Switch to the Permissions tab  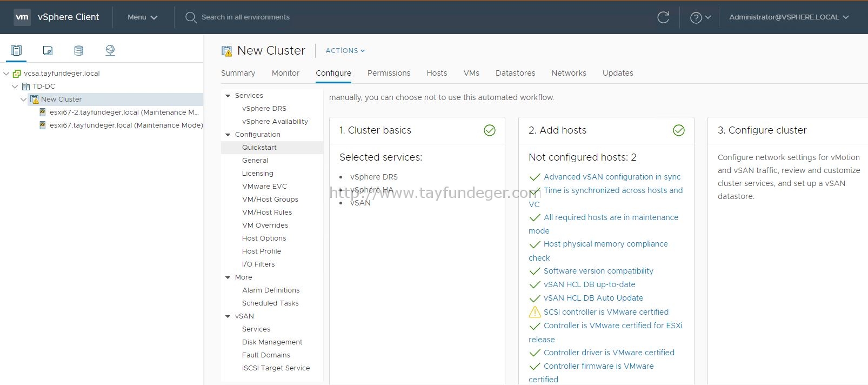pyautogui.click(x=389, y=73)
